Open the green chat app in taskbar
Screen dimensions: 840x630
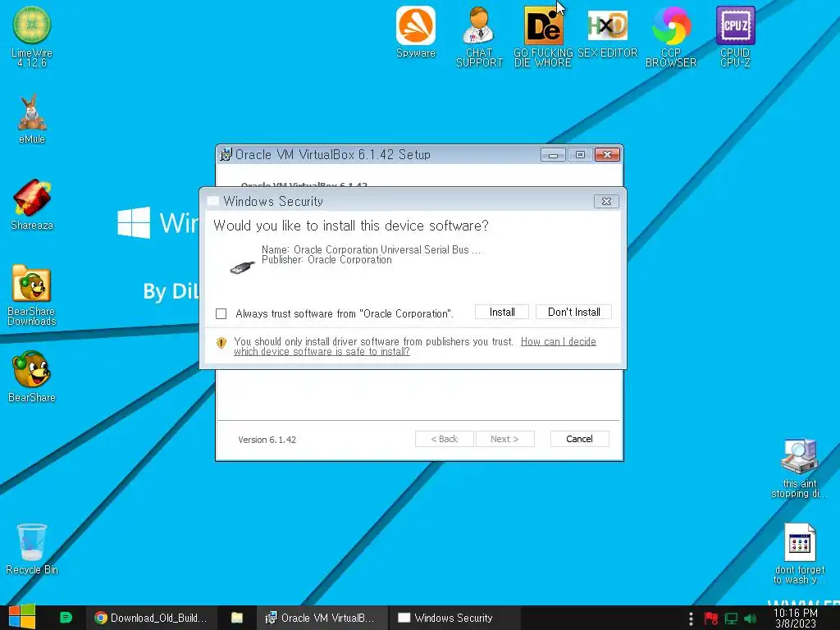click(66, 618)
